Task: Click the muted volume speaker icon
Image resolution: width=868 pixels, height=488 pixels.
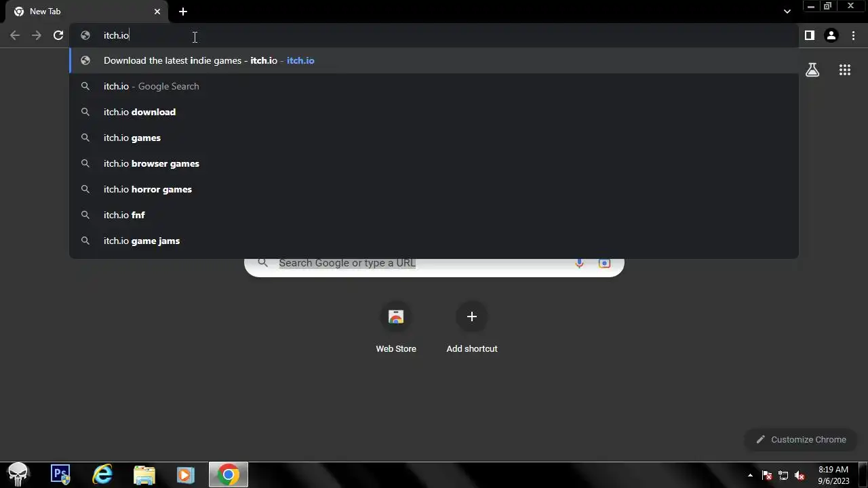Action: point(800,475)
